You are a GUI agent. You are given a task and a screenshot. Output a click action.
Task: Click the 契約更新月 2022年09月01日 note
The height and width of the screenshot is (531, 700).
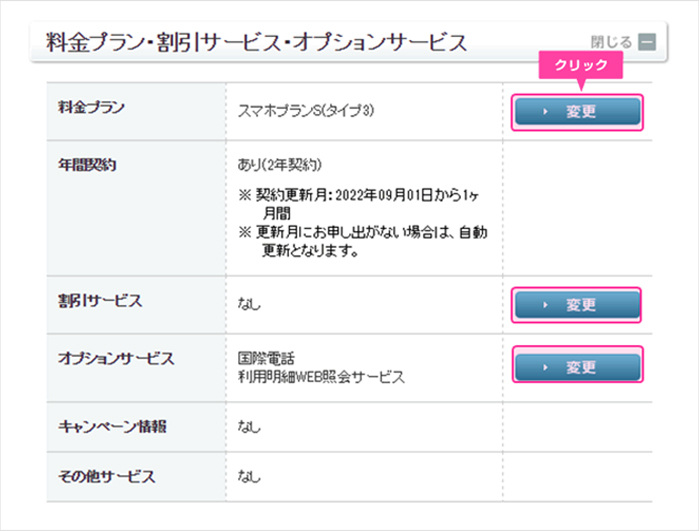click(x=362, y=203)
